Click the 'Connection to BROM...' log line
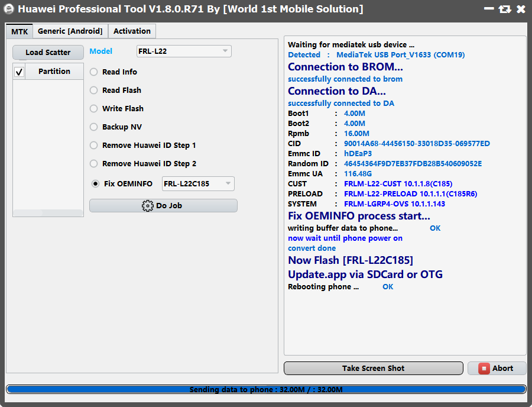The width and height of the screenshot is (532, 407). (x=345, y=67)
